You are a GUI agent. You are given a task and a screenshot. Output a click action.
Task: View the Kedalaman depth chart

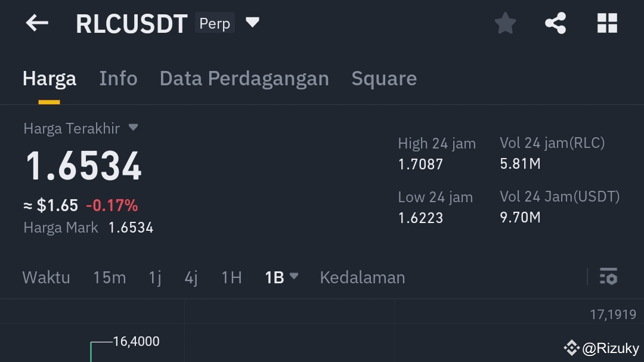[x=363, y=277]
